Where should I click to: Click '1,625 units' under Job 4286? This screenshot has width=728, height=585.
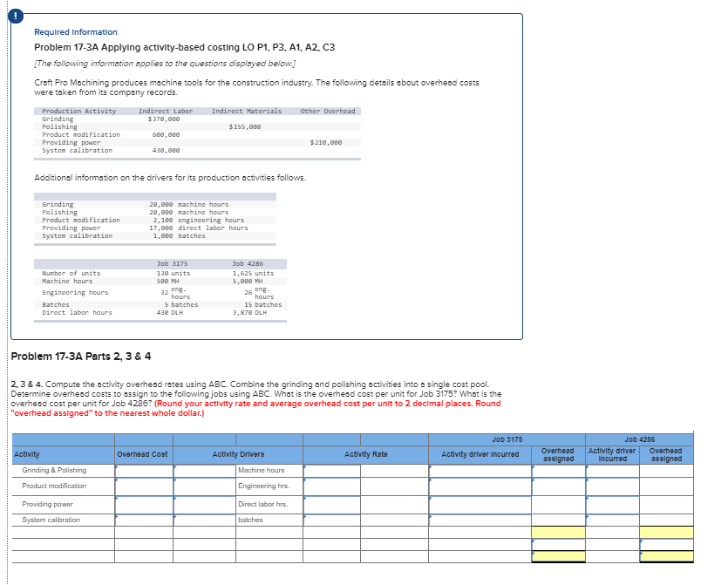pyautogui.click(x=253, y=274)
